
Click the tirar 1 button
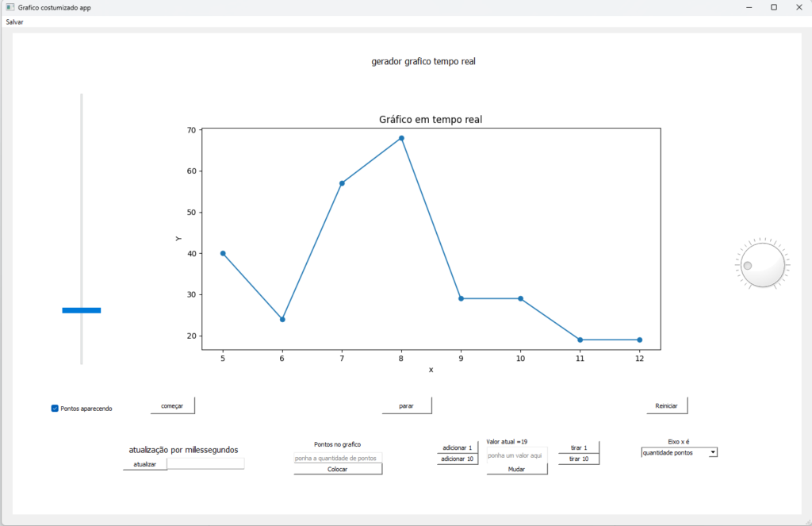(x=579, y=447)
